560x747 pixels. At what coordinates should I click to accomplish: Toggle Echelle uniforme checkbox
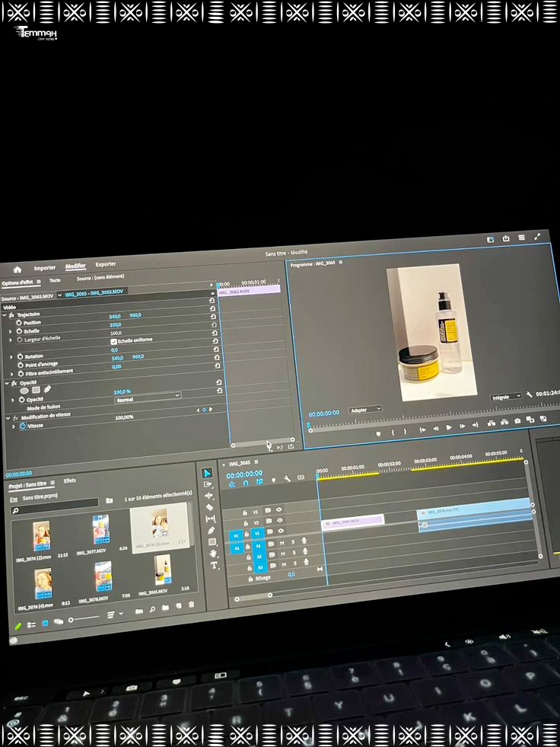pyautogui.click(x=113, y=342)
